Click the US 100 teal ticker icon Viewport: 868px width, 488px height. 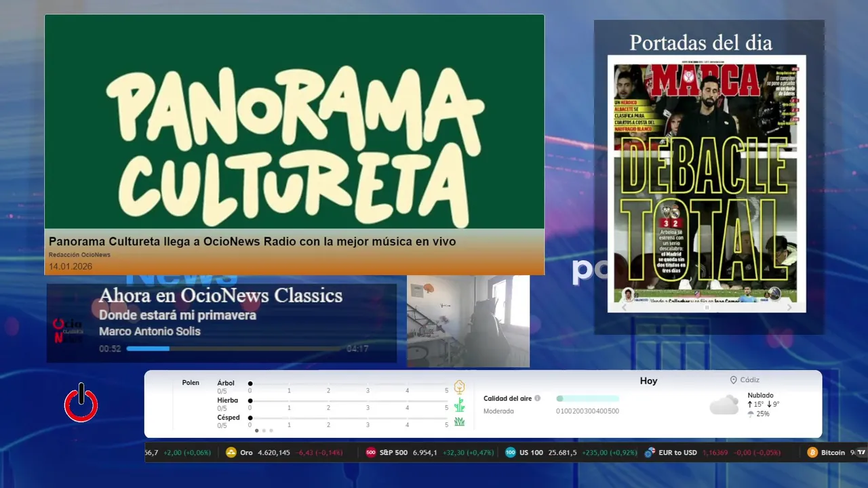[x=511, y=453]
